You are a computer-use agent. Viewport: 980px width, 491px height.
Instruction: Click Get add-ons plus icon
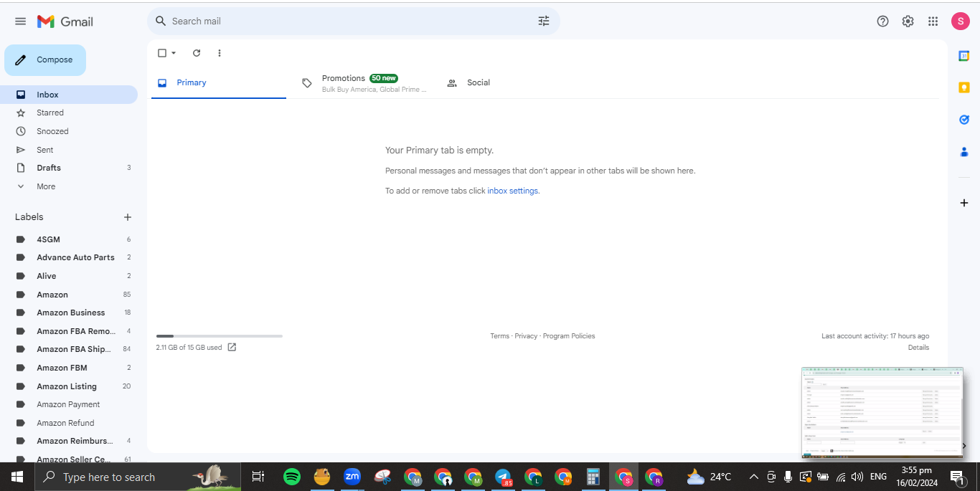coord(964,203)
